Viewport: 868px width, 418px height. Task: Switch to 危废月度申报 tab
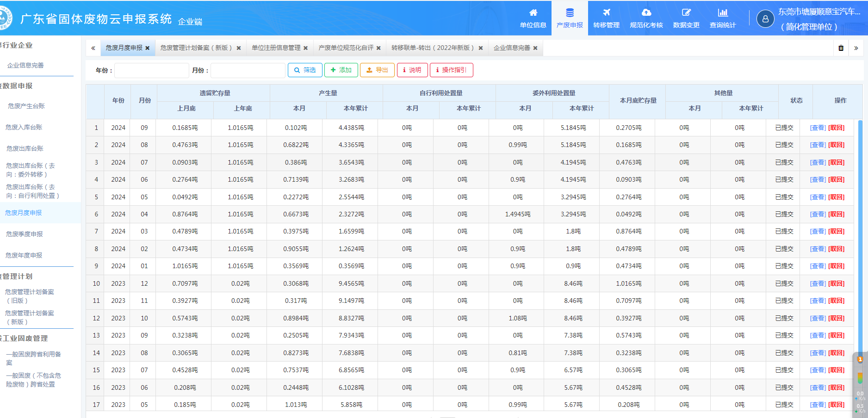tap(124, 48)
